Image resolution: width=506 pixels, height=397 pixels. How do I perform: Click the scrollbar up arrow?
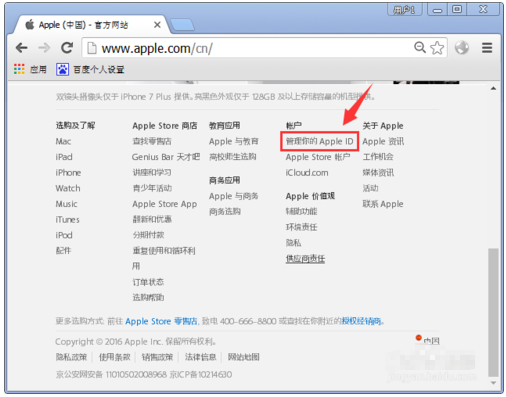(x=493, y=88)
